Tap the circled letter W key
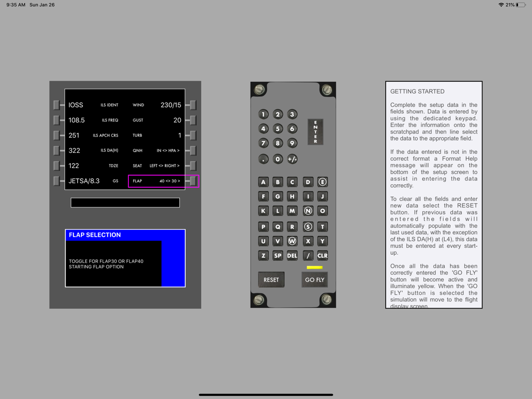This screenshot has height=399, width=532. [x=292, y=241]
